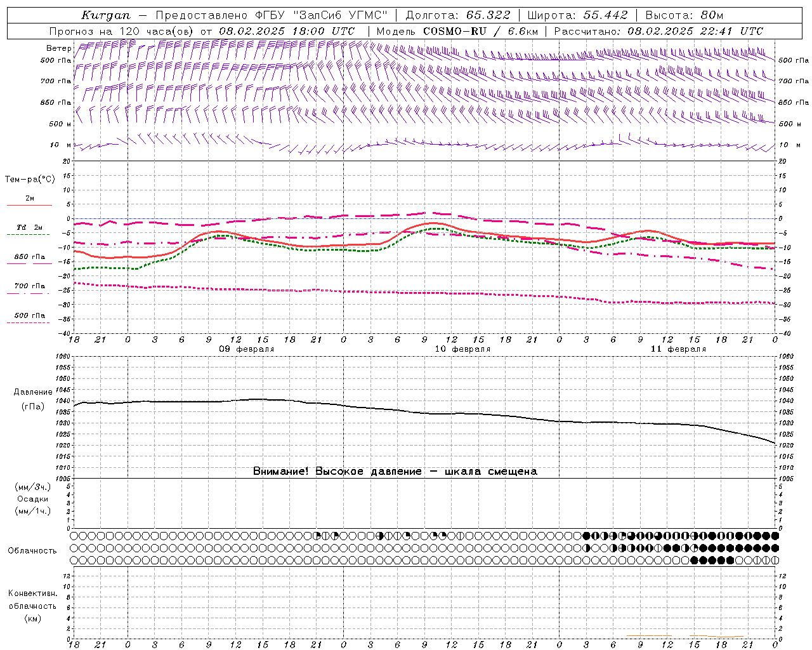This screenshot has height=650, width=812.
Task: Select the Тем-ра(°C) legend heading
Action: (30, 180)
